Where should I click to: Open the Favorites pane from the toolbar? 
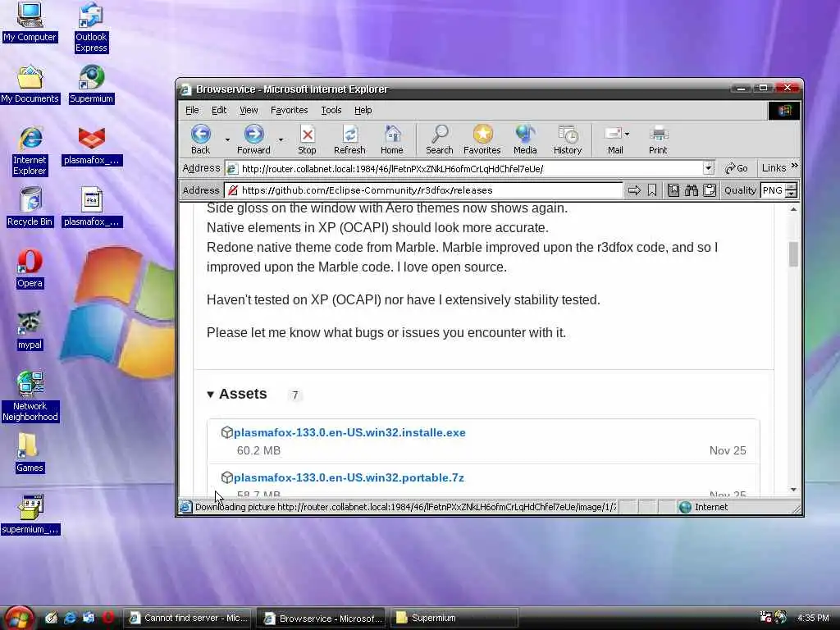point(482,139)
